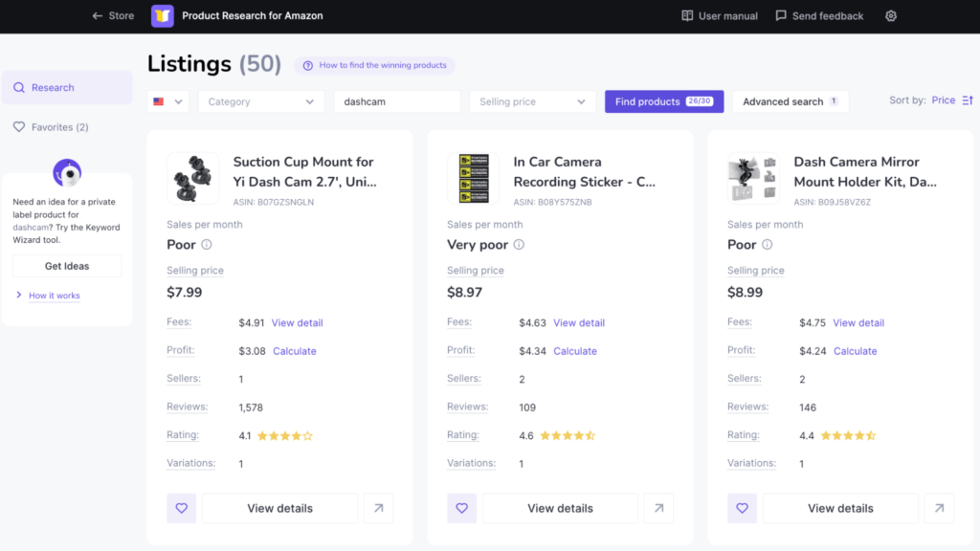Open the User manual book icon
980x551 pixels.
tap(687, 16)
